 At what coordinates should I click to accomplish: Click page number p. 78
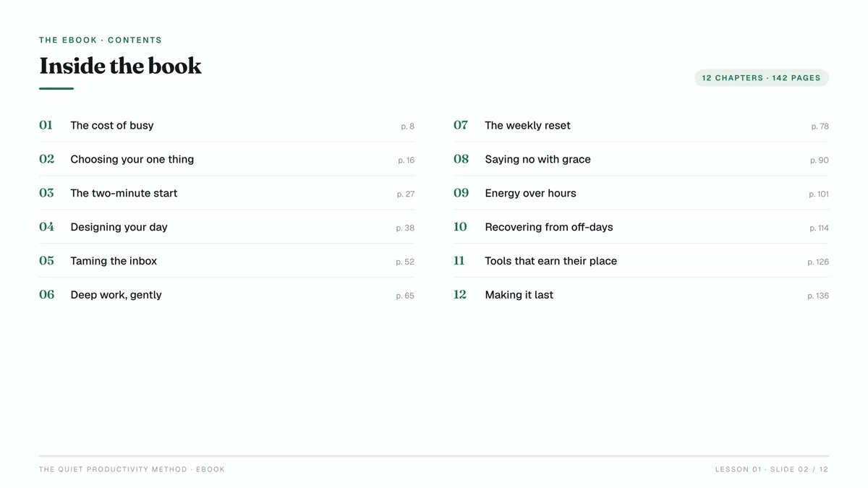(x=820, y=127)
